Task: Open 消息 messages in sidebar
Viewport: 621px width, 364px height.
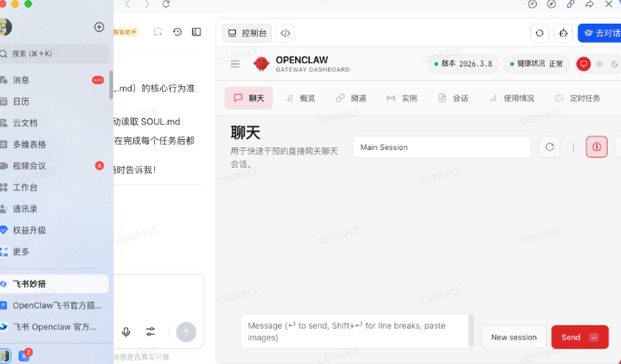Action: click(x=54, y=80)
